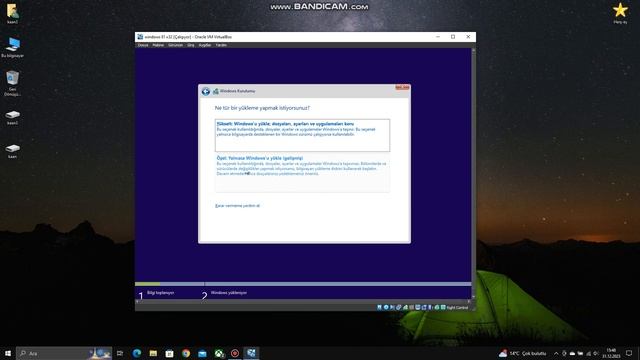Open the Giriş menu in VirtualBox
Image resolution: width=640 pixels, height=360 pixels.
191,45
